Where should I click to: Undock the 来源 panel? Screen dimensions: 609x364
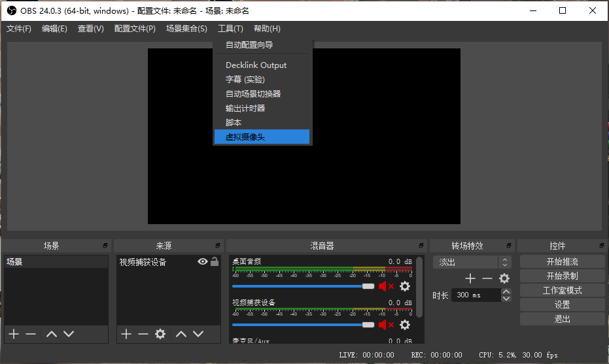tap(217, 245)
